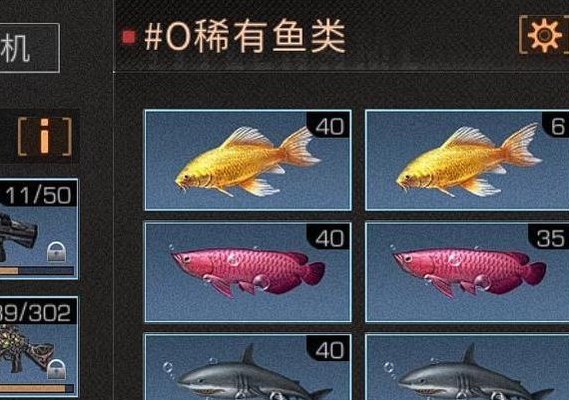Open the orange gear settings icon
The width and height of the screenshot is (569, 400).
pyautogui.click(x=544, y=35)
